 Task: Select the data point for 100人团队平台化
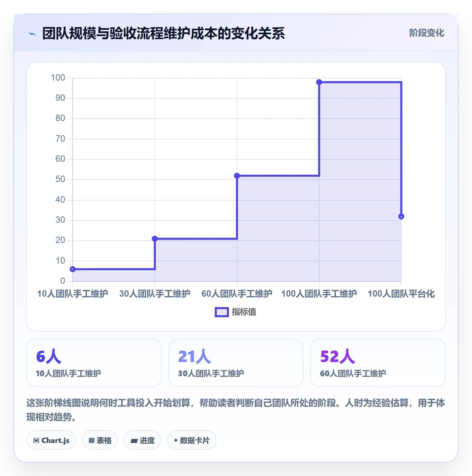click(401, 216)
